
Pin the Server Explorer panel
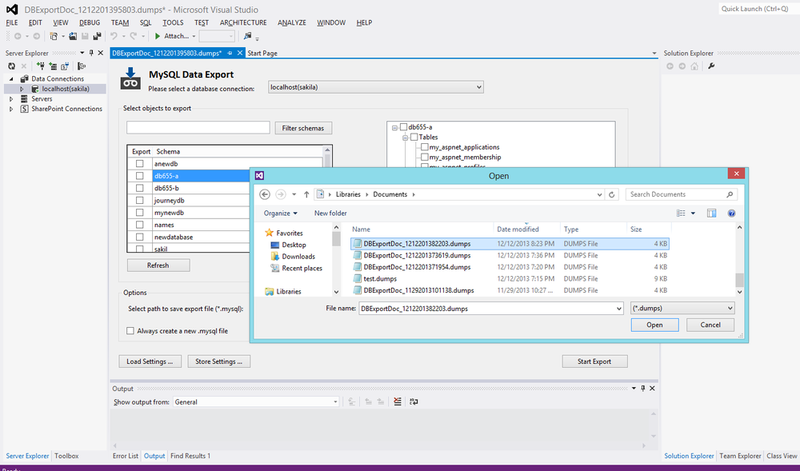[91, 53]
